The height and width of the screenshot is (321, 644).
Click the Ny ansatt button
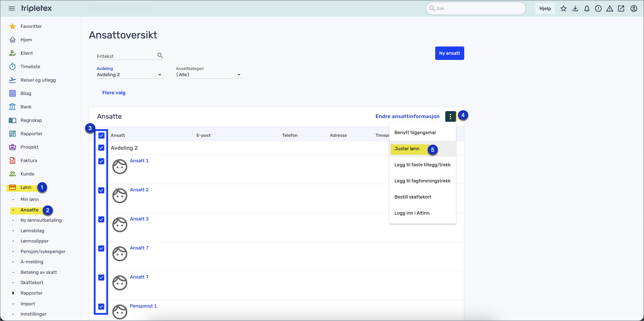click(449, 53)
